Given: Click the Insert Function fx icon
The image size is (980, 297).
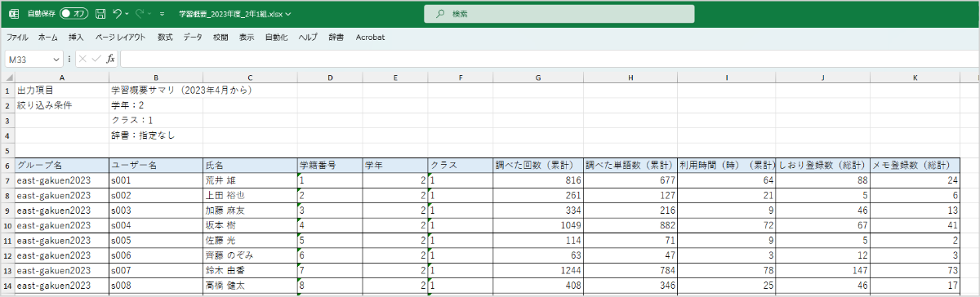Looking at the screenshot, I should pos(110,59).
